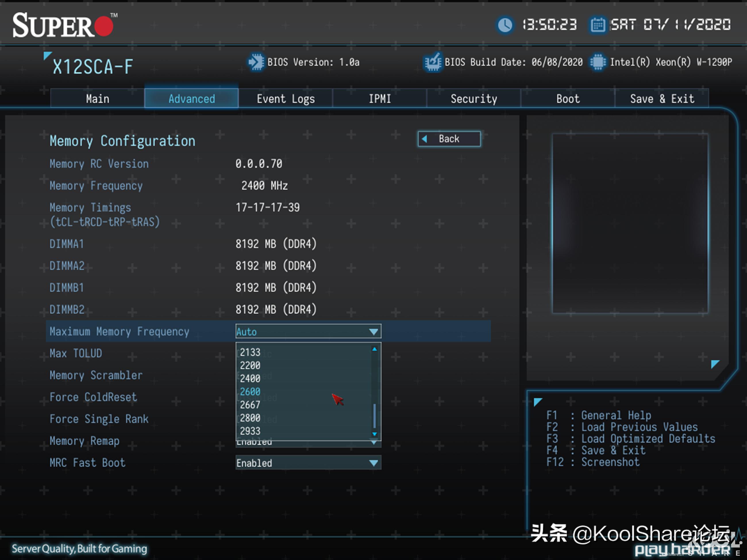The width and height of the screenshot is (747, 560).
Task: Click the scroll-down arrow in frequency list
Action: tap(374, 434)
